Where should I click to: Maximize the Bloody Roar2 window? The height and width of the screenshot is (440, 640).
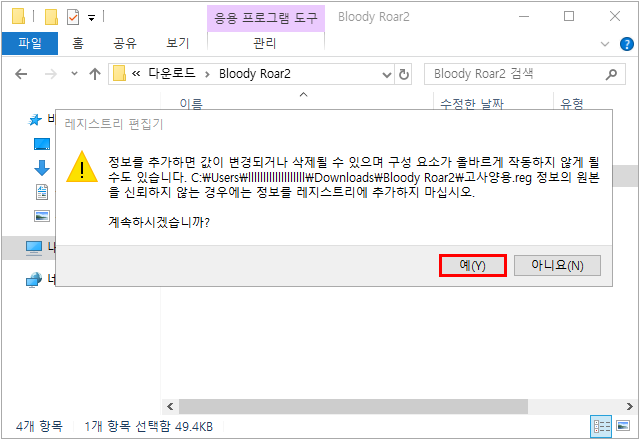569,17
